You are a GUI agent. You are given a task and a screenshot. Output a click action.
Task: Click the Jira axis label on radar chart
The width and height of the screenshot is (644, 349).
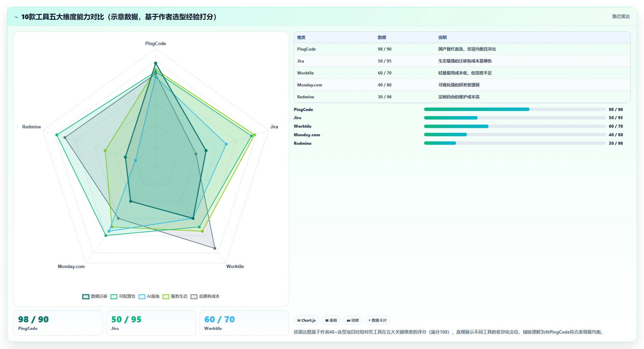pyautogui.click(x=274, y=127)
